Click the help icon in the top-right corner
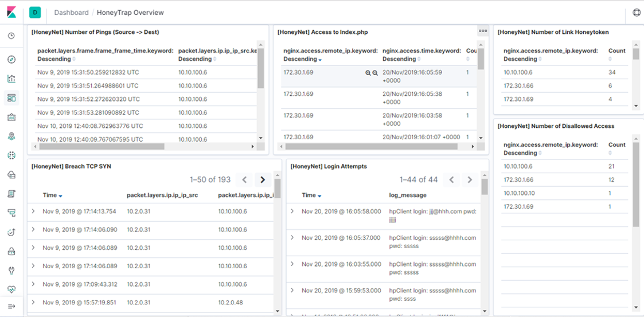 [637, 13]
